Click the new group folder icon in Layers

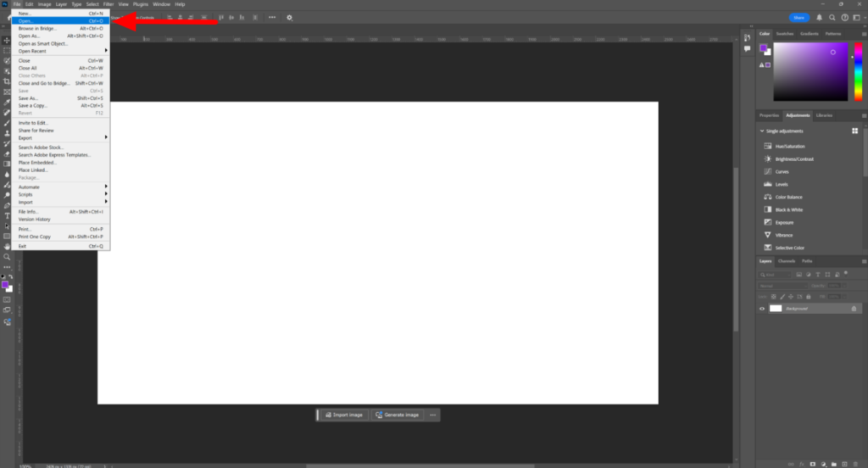[x=834, y=464]
